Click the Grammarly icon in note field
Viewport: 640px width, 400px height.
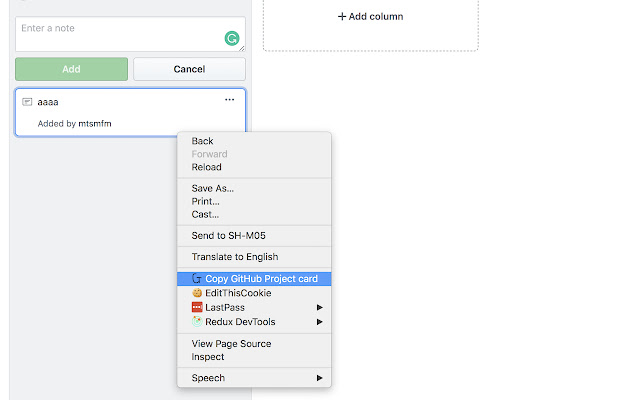(x=232, y=40)
